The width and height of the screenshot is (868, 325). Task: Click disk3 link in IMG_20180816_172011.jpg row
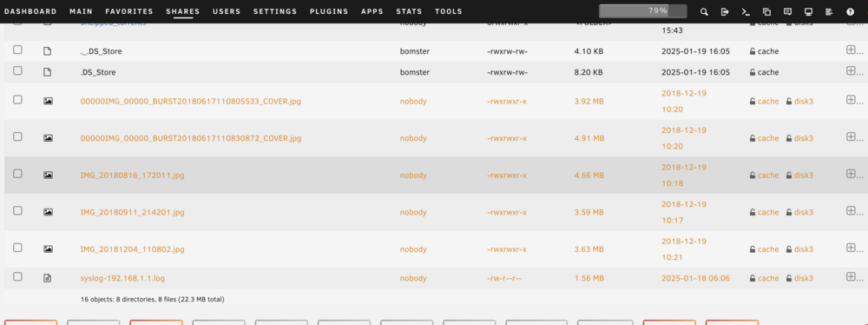(x=804, y=176)
